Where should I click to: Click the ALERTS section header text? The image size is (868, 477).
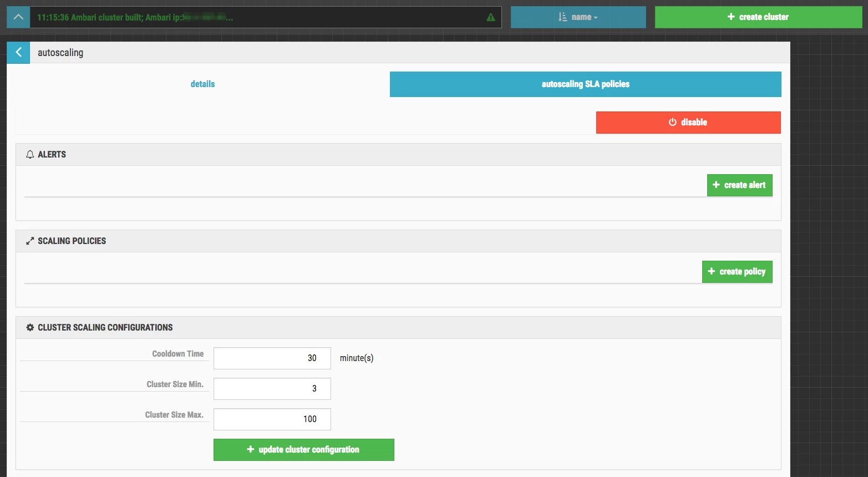52,155
